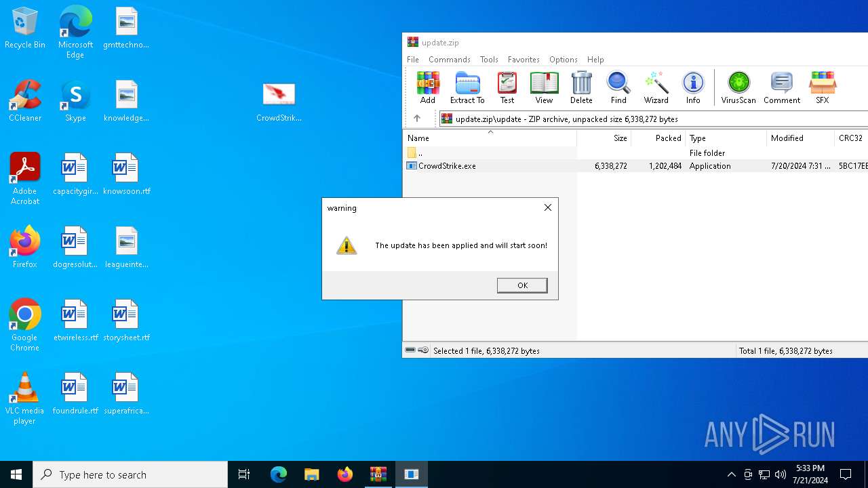Viewport: 868px width, 488px height.
Task: Sort file list by Name column
Action: coord(490,138)
